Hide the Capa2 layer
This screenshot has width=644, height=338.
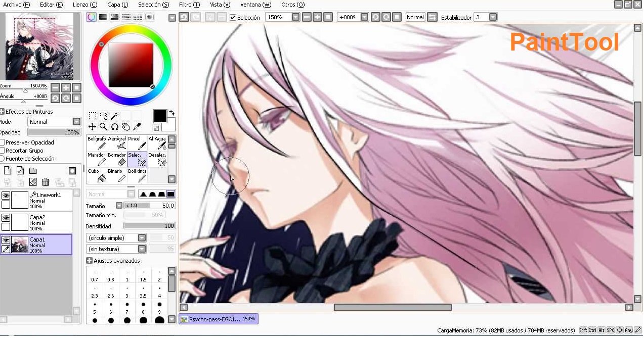6,218
